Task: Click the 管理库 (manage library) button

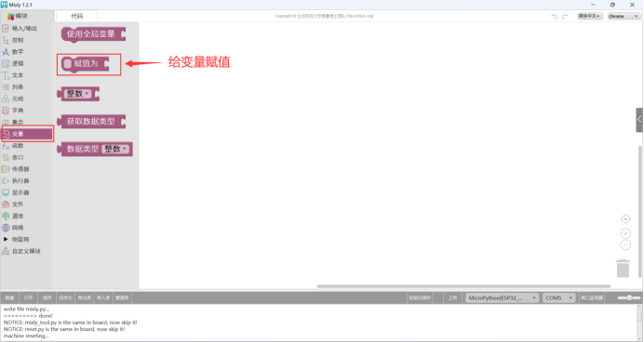Action: pos(122,298)
